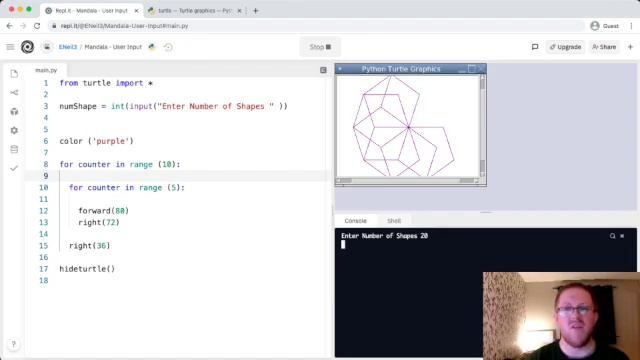Click the ENeil3 breadcrumb link
Image resolution: width=640 pixels, height=360 pixels.
click(68, 47)
